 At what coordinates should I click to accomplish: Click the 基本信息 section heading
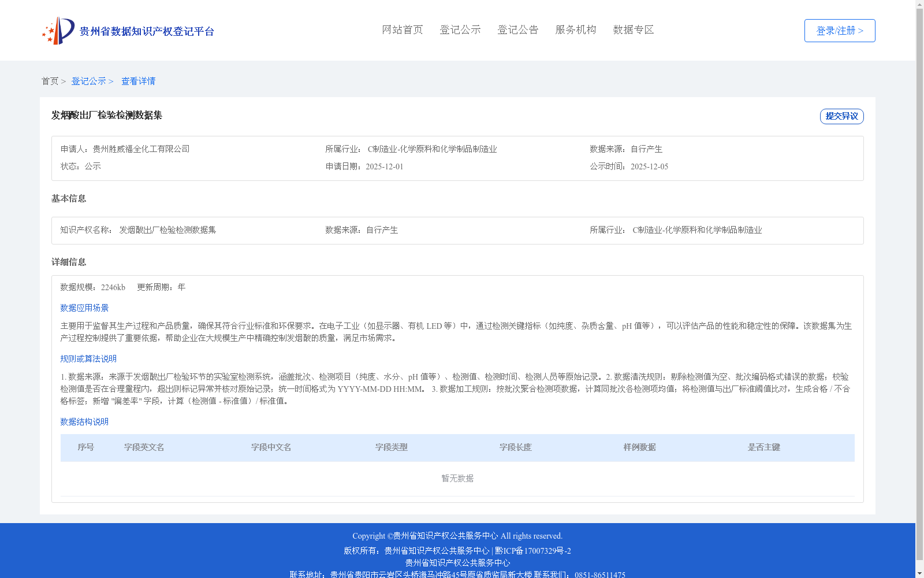click(69, 198)
